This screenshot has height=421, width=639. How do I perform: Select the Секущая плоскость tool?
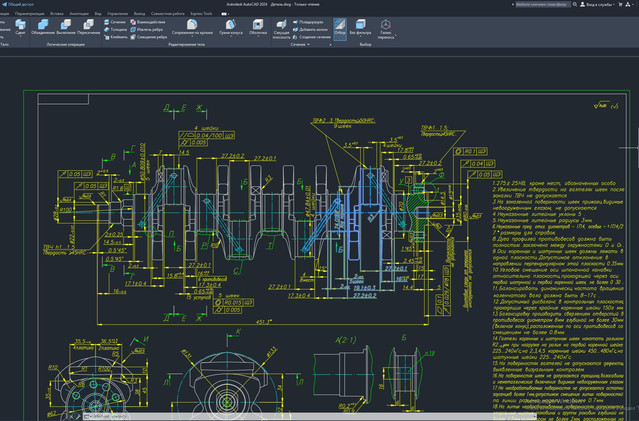[281, 29]
